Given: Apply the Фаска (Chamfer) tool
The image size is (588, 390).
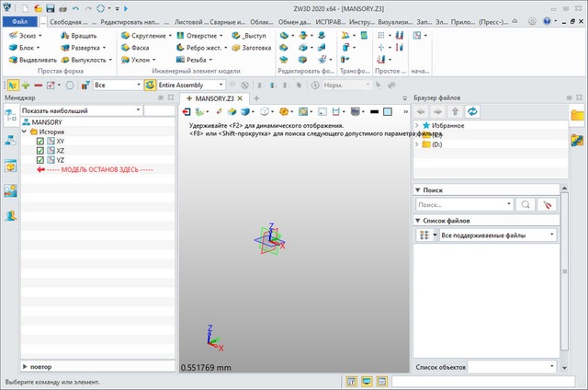Looking at the screenshot, I should [x=140, y=48].
